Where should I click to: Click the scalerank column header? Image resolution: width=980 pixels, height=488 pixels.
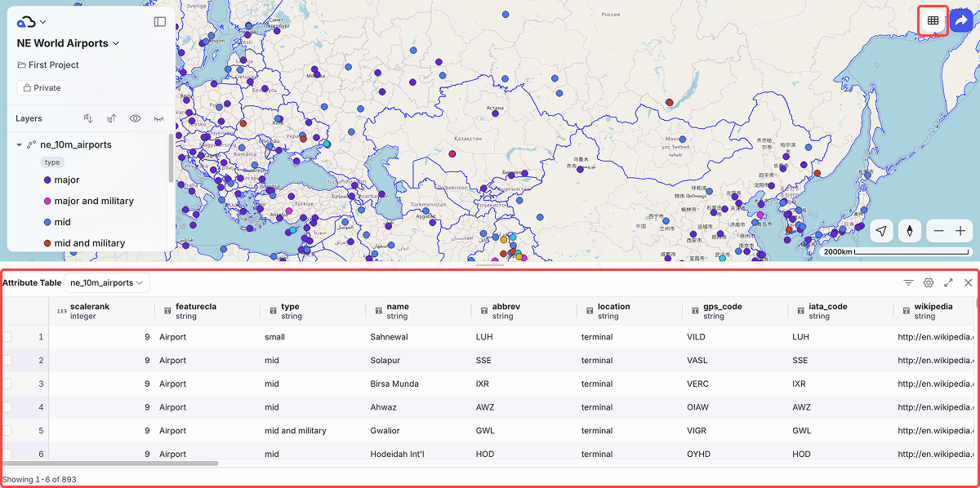click(102, 311)
